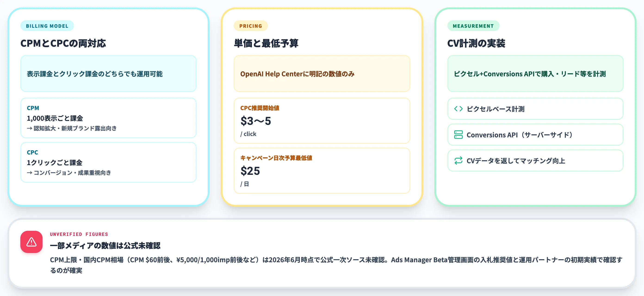Click the OpenAI Help Centerに明記の数値のみ text
This screenshot has width=644, height=296.
[x=297, y=74]
